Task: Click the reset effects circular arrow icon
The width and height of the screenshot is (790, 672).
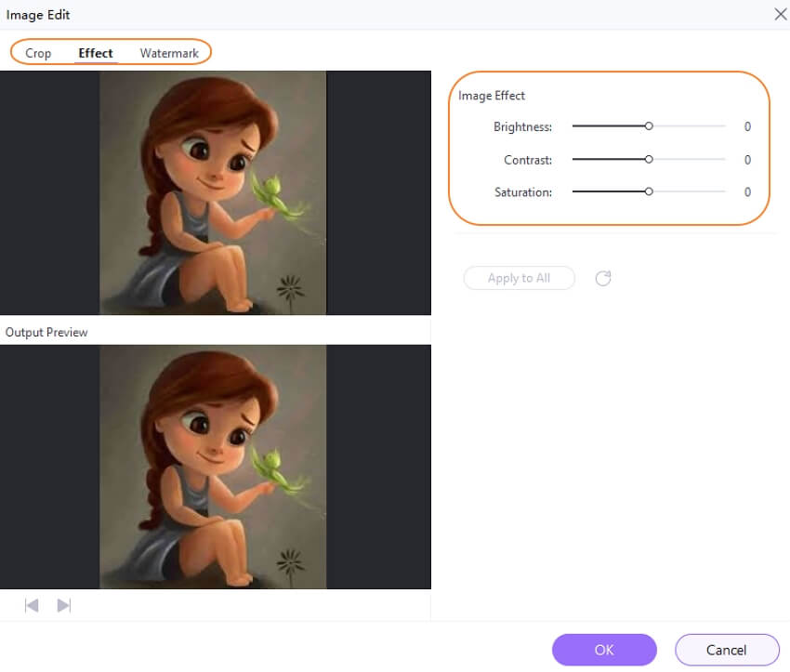Action: pos(603,278)
